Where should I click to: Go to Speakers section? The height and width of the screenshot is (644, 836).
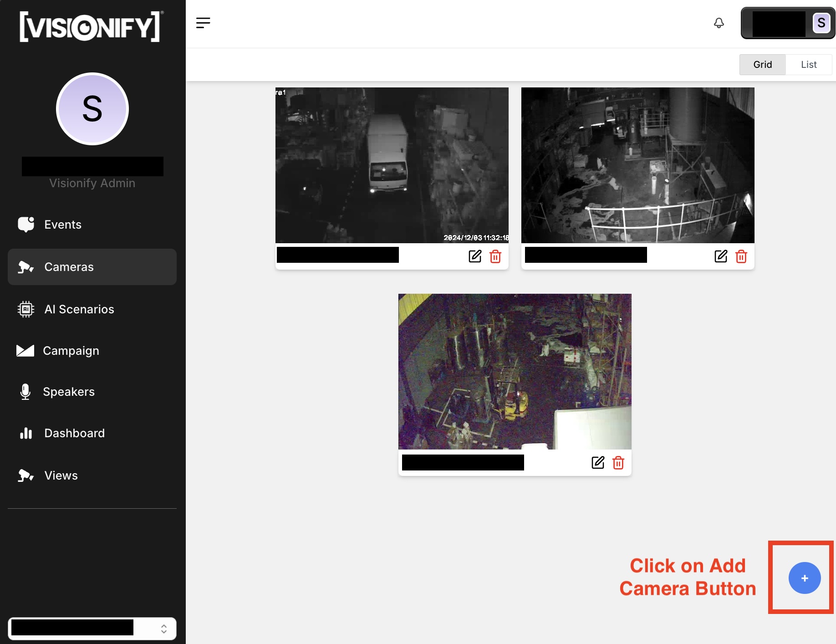92,392
